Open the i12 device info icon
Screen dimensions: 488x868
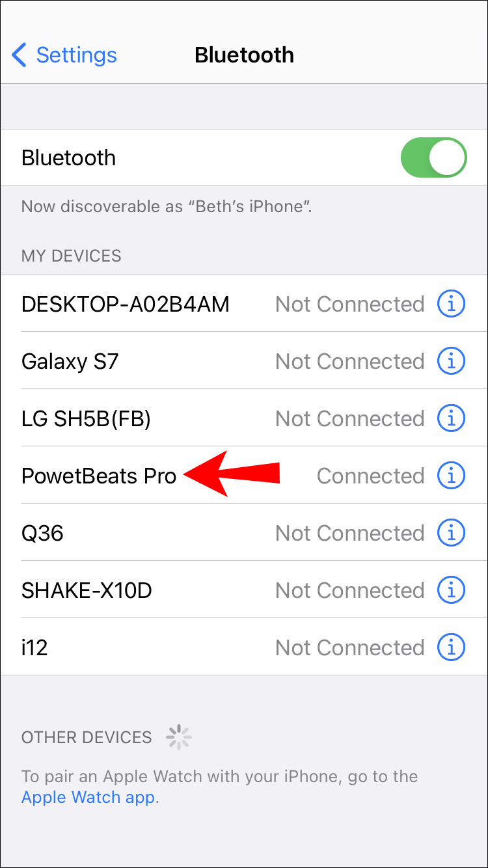click(x=451, y=647)
